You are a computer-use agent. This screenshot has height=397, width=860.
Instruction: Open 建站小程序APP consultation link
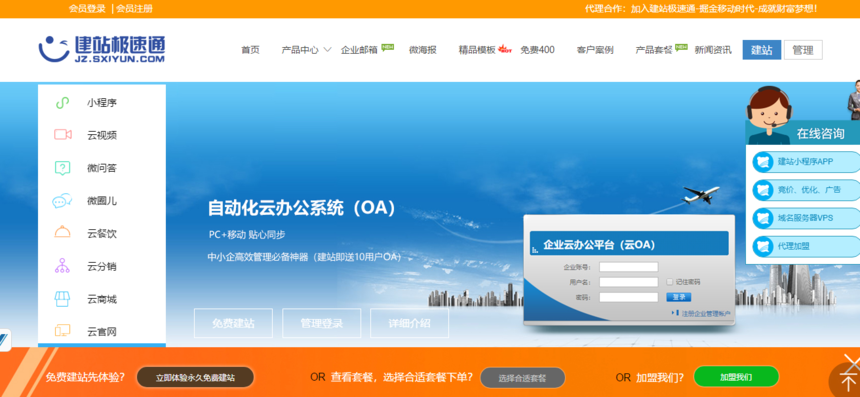(805, 162)
